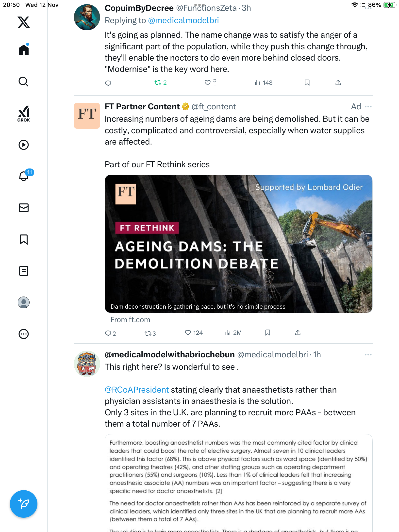This screenshot has height=532, width=399.
Task: Open Bookmarks in sidebar
Action: click(24, 239)
